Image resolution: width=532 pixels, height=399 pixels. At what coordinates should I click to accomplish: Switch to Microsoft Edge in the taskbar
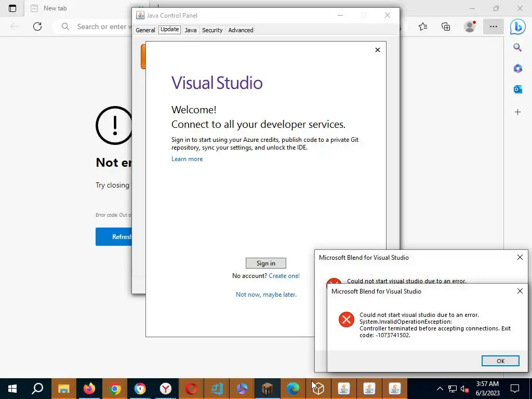(x=293, y=389)
